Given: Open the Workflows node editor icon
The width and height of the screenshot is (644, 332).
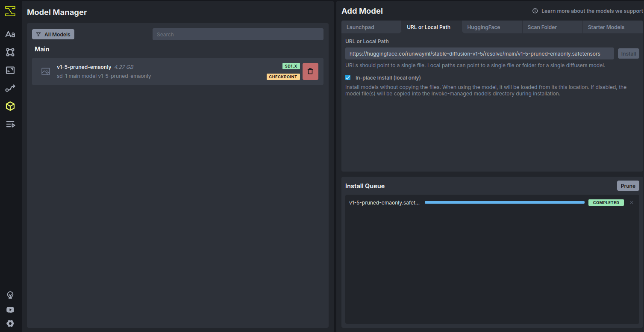Looking at the screenshot, I should coord(10,52).
